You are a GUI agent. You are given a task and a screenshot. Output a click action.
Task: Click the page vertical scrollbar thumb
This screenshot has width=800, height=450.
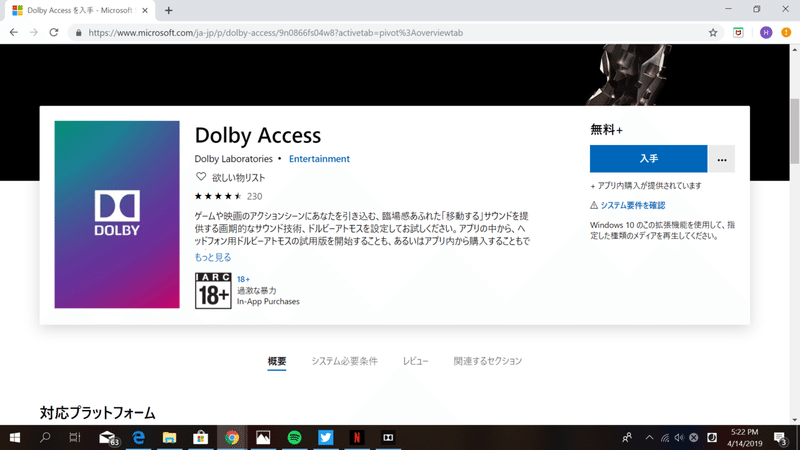click(x=794, y=131)
